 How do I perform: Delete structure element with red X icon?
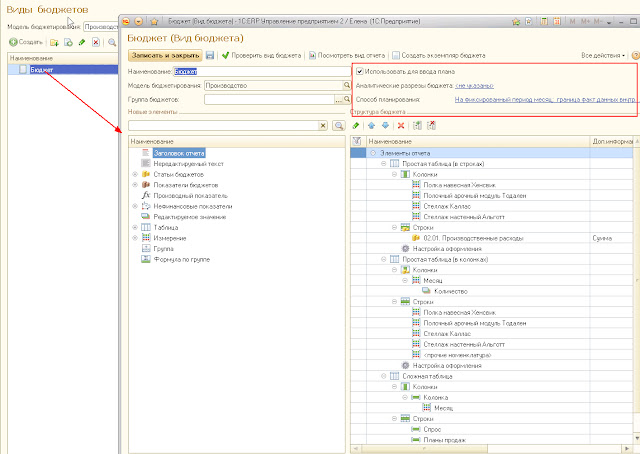pos(401,125)
